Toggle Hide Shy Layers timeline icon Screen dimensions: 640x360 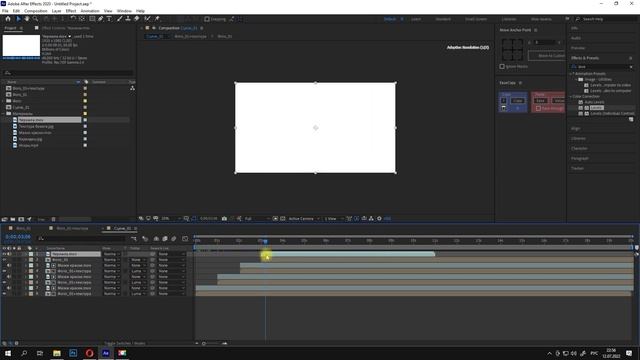pyautogui.click(x=156, y=239)
